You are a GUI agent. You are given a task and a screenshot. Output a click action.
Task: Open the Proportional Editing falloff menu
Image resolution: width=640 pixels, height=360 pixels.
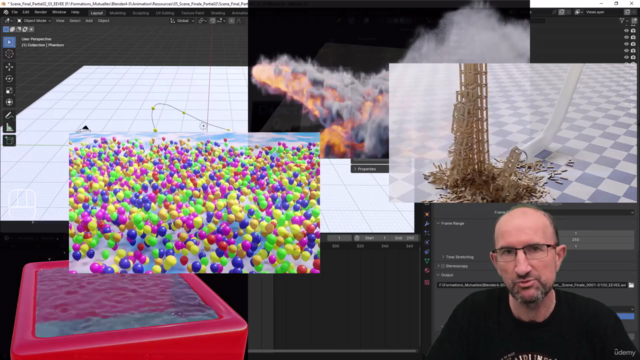pyautogui.click(x=239, y=20)
